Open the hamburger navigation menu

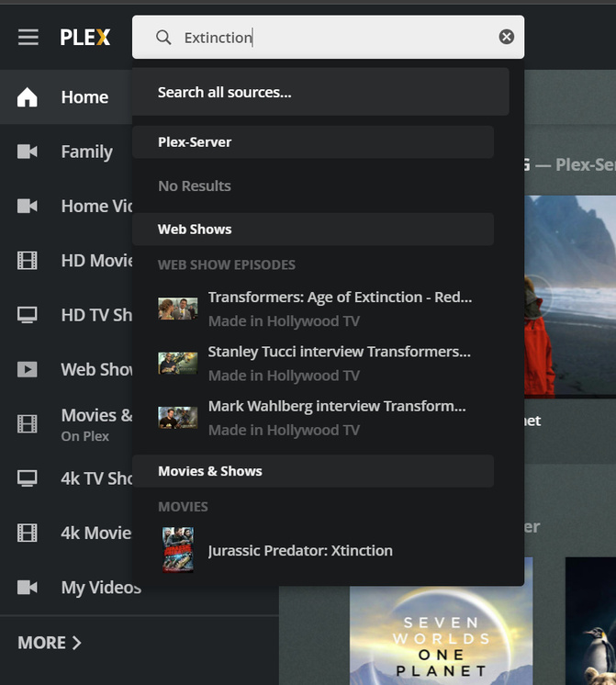28,37
